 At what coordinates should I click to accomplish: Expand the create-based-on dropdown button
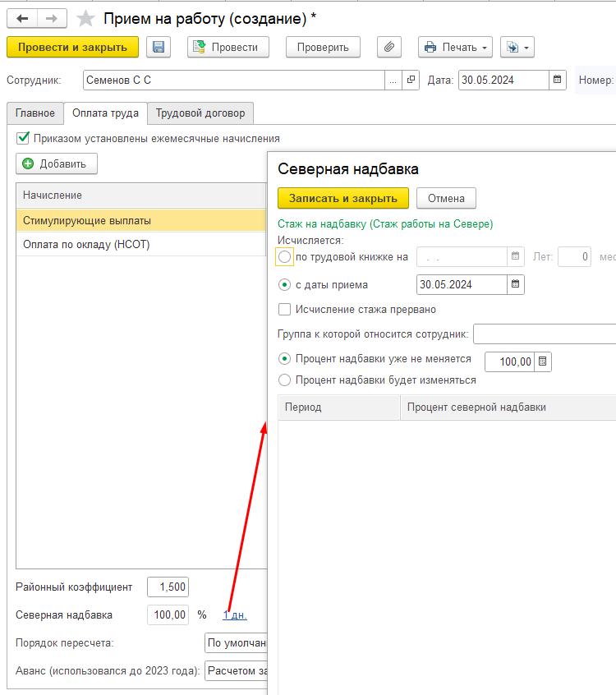coord(517,48)
